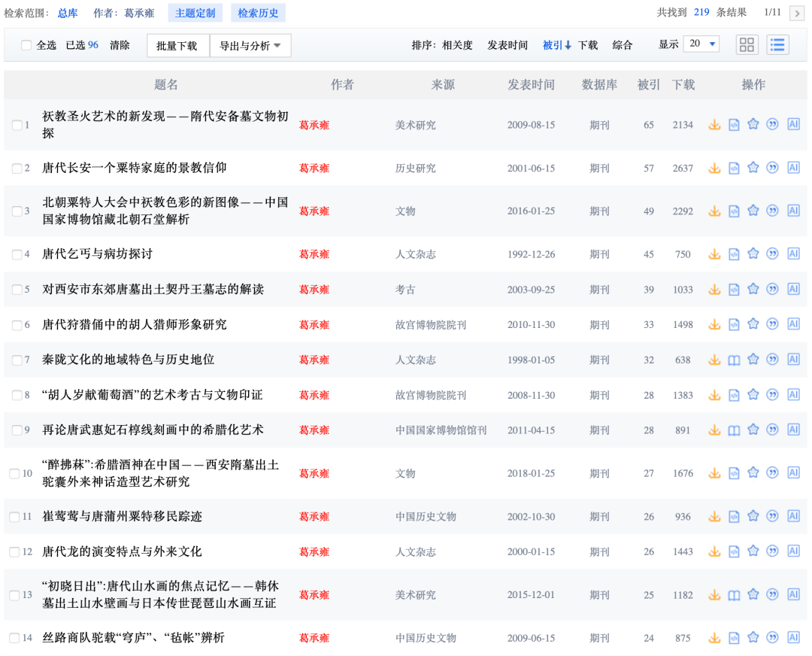This screenshot has width=812, height=656.
Task: Open HTML reading for 祆教圣火艺术的新发现
Action: (734, 125)
